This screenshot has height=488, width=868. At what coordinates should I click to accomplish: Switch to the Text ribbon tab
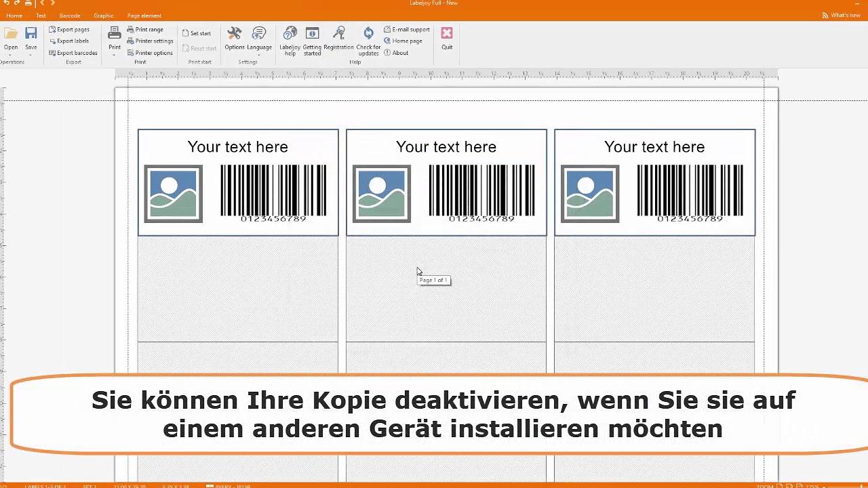tap(41, 16)
